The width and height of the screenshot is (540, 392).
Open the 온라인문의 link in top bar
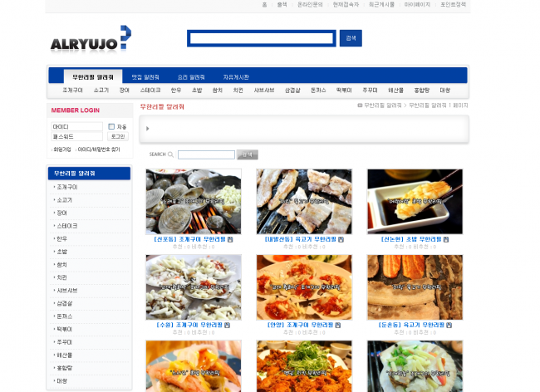coord(310,4)
